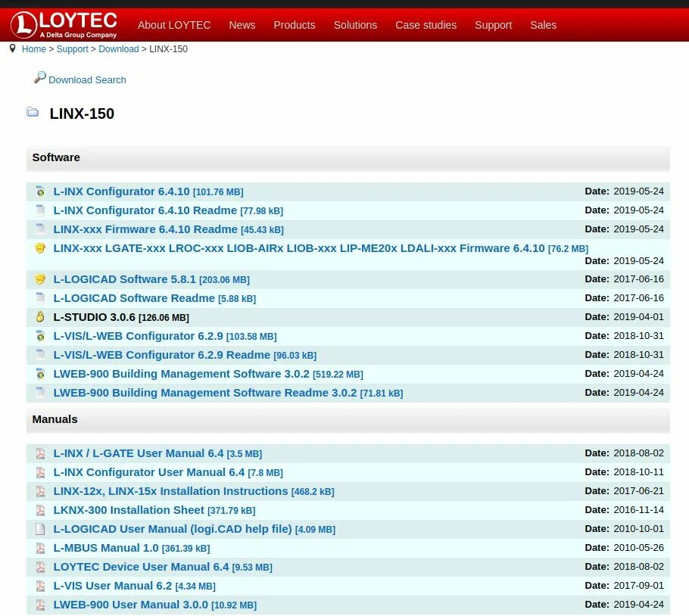
Task: Click the Home breadcrumb link
Action: 34,48
